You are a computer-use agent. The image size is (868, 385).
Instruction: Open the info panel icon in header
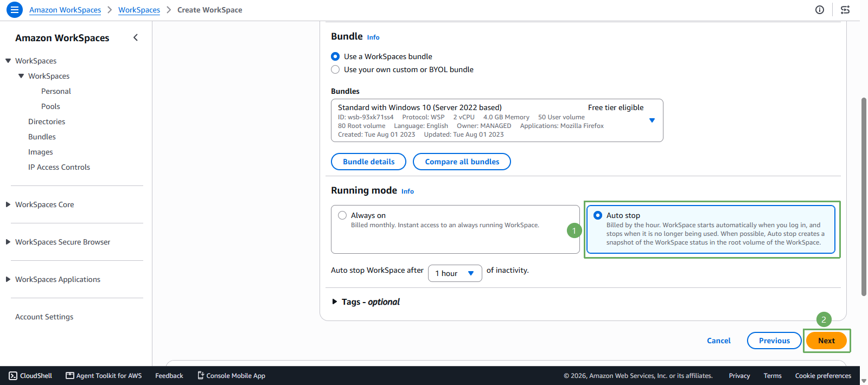tap(820, 10)
